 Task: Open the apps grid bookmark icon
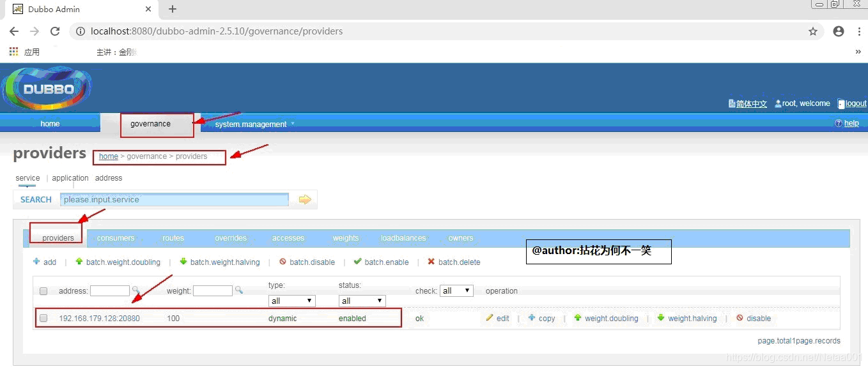click(x=14, y=52)
